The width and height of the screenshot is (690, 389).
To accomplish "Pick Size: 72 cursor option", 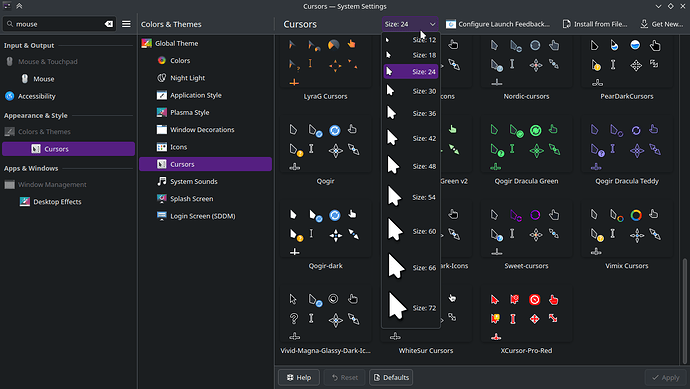I will point(411,307).
